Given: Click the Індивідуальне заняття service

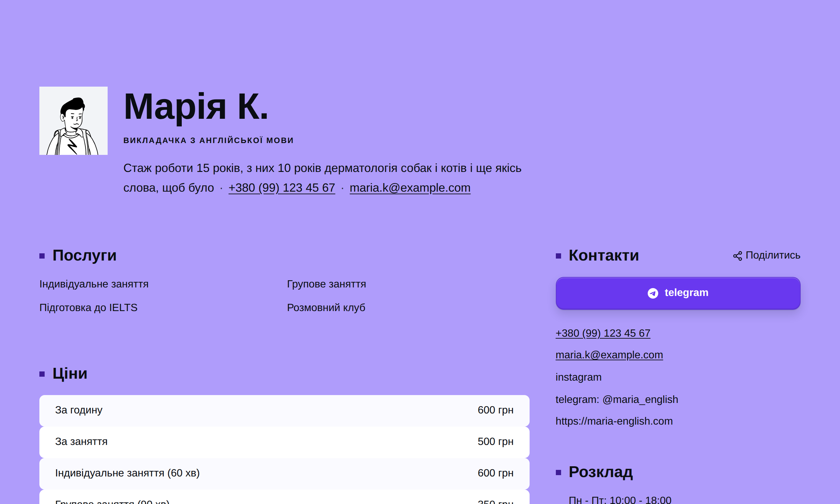Looking at the screenshot, I should pos(94,284).
